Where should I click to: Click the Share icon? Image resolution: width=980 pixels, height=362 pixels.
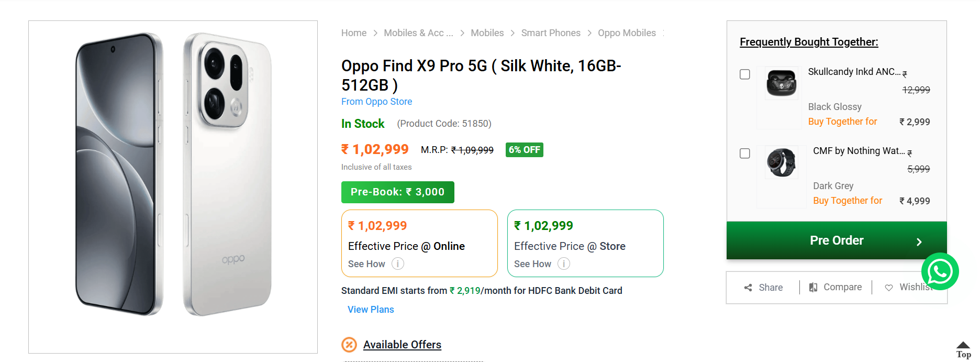(748, 288)
